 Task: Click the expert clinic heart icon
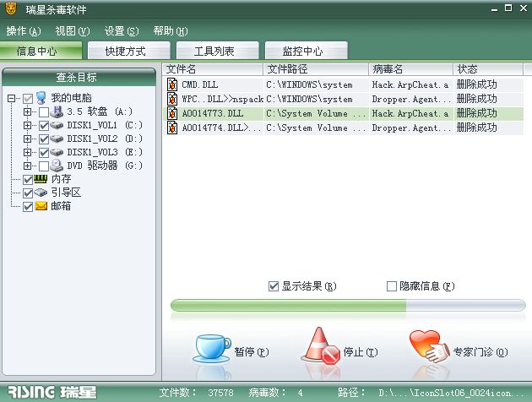pyautogui.click(x=427, y=346)
